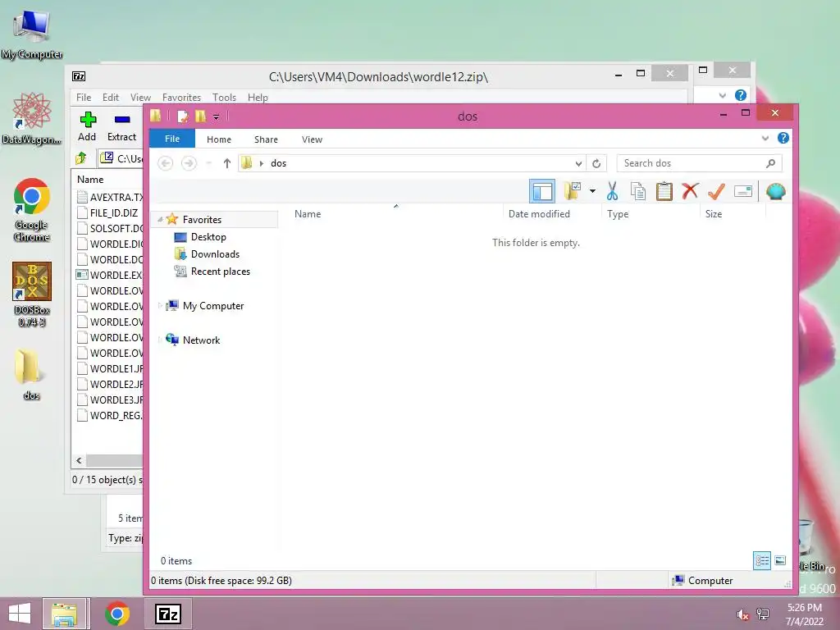The width and height of the screenshot is (840, 630).
Task: Open the File tab in dos window
Action: click(172, 139)
